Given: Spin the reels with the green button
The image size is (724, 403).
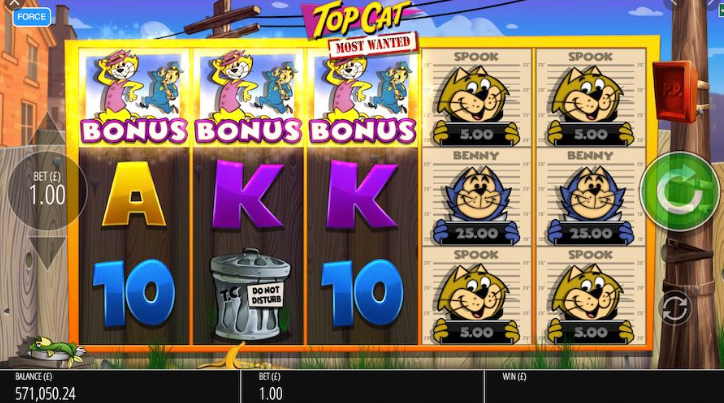Looking at the screenshot, I should point(680,191).
